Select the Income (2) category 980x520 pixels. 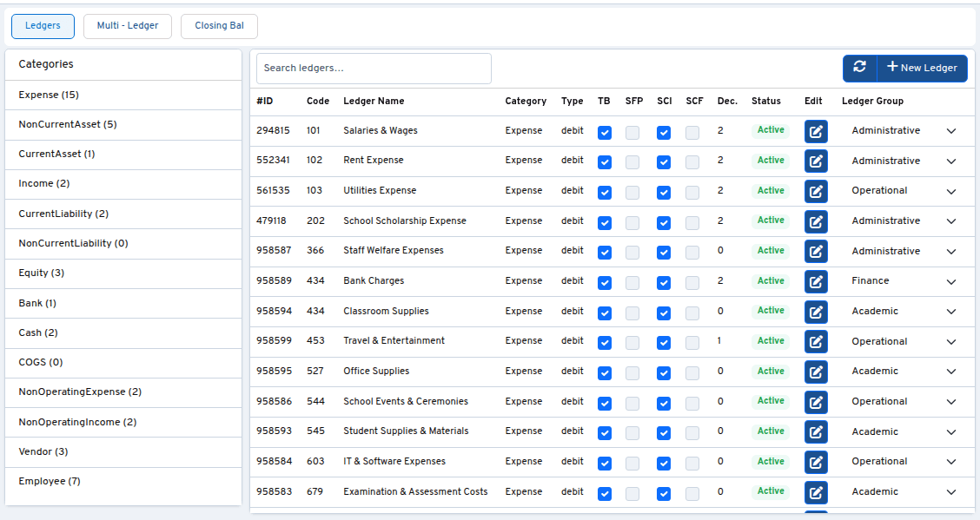click(123, 183)
